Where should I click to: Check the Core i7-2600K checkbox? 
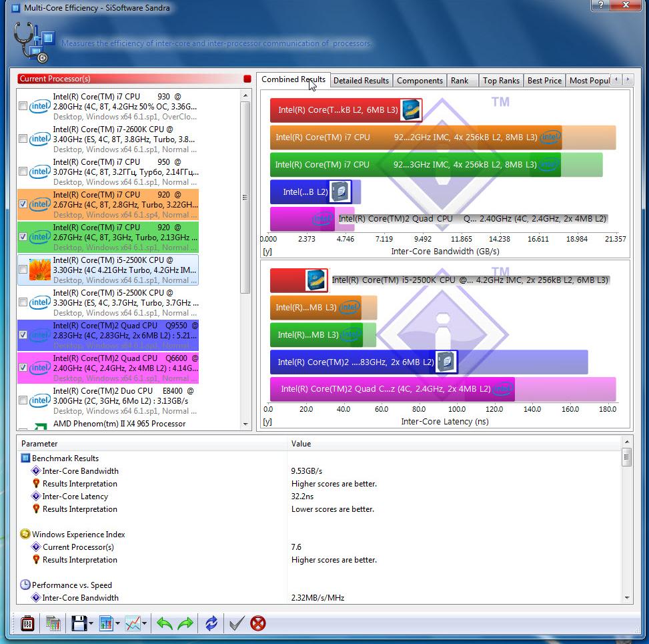pyautogui.click(x=23, y=139)
